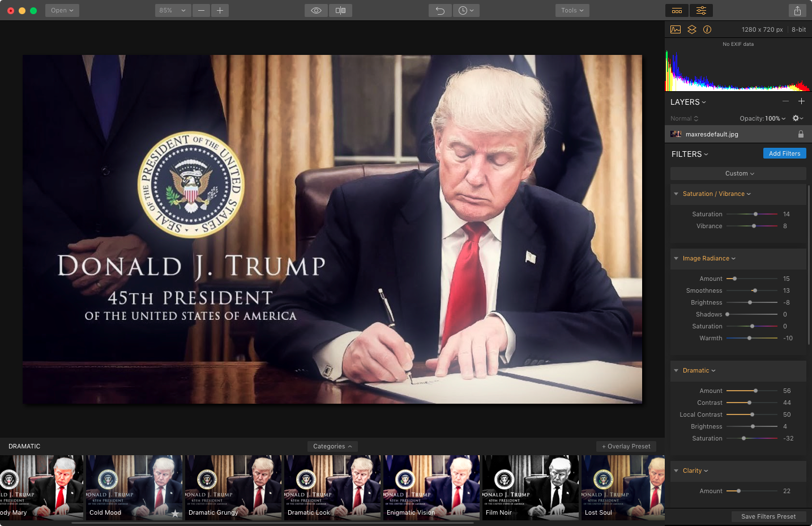Open the history clock dropdown
Viewport: 812px width, 526px height.
[466, 10]
